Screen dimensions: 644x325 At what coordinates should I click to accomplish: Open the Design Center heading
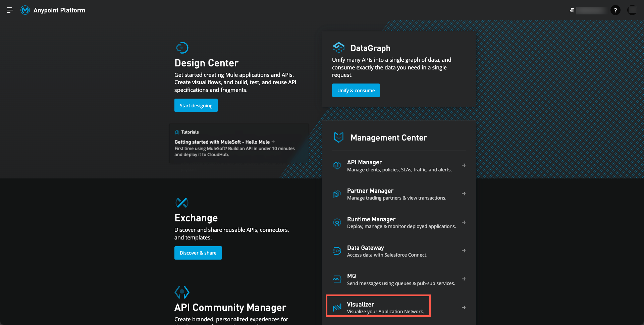206,63
